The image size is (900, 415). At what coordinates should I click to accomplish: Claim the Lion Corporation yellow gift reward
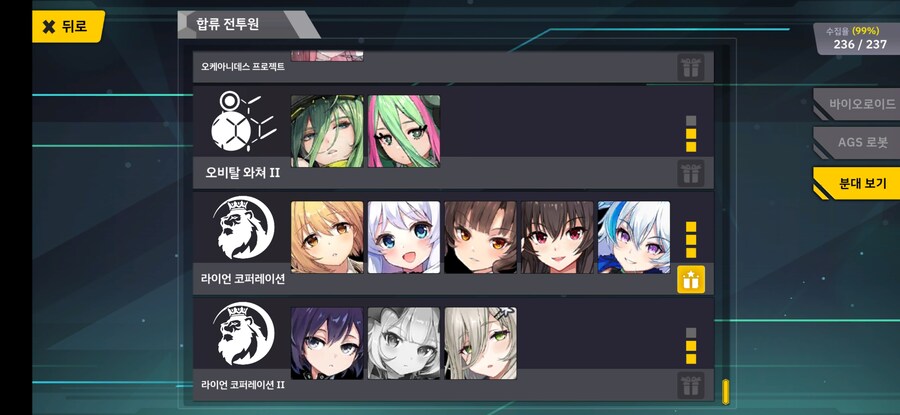pyautogui.click(x=691, y=280)
